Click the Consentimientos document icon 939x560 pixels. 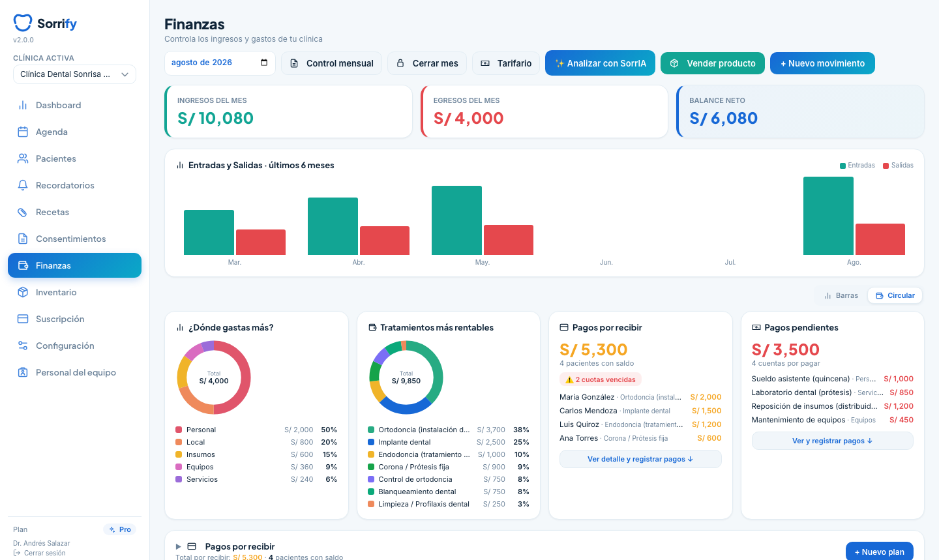(x=23, y=239)
